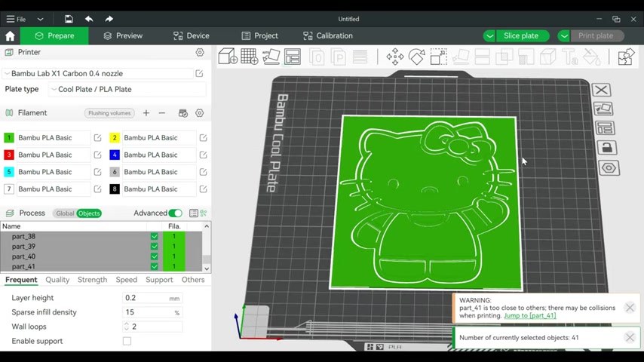Check the Enable support checkbox
The height and width of the screenshot is (362, 644).
(x=127, y=341)
